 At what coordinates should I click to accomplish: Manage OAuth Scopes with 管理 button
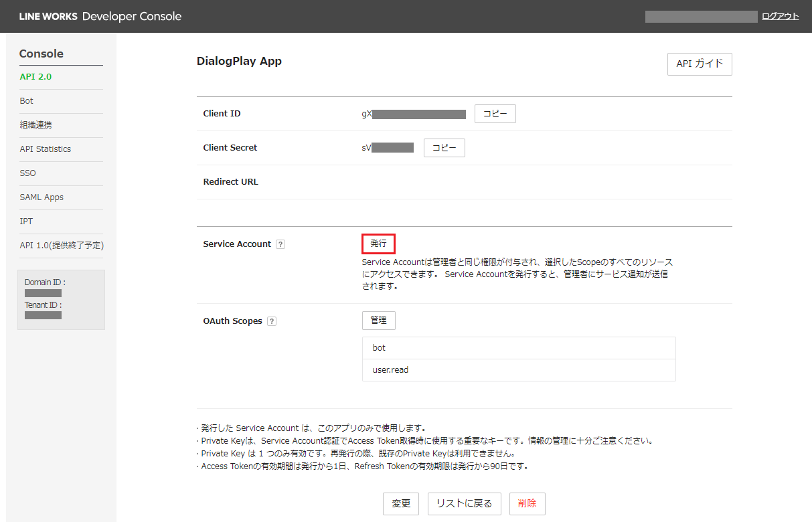click(379, 321)
